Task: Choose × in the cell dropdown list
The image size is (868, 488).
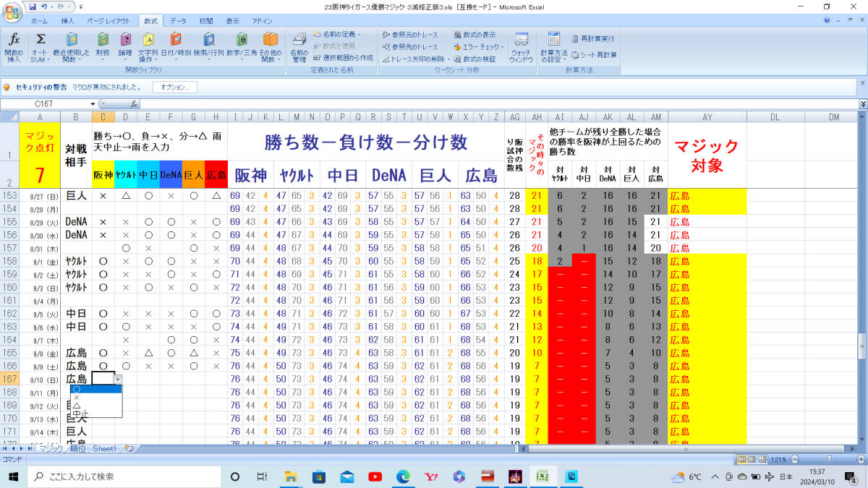Action: pos(96,397)
